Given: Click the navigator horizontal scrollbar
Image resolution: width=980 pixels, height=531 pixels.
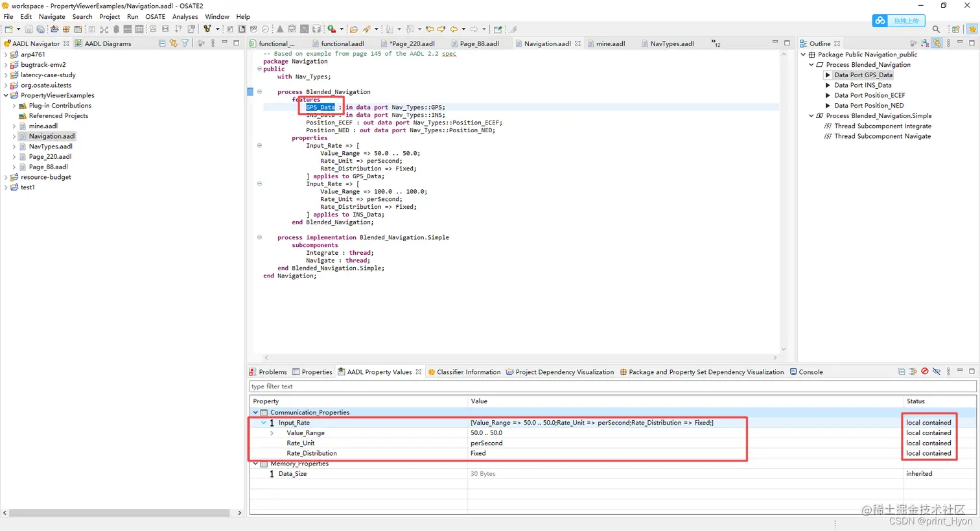Looking at the screenshot, I should pyautogui.click(x=119, y=513).
